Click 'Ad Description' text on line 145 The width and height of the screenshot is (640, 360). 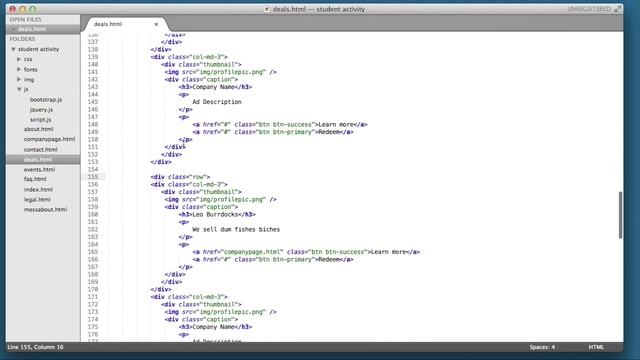(217, 102)
